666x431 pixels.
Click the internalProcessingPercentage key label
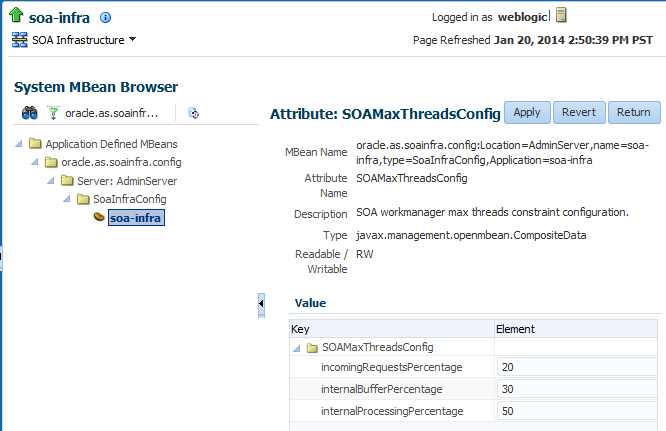coord(392,411)
